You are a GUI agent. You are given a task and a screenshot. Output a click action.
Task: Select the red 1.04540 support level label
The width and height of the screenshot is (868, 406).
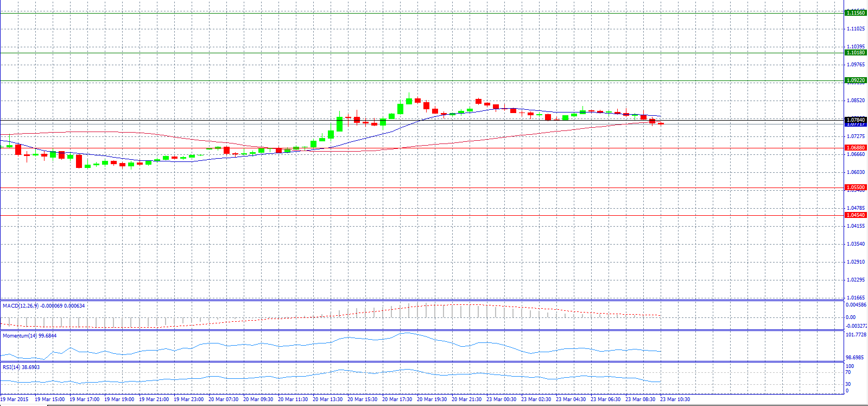coord(856,215)
